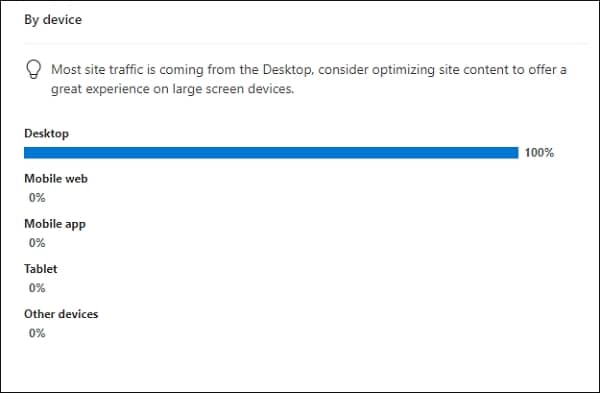Click the right end of Desktop bar
This screenshot has height=393, width=600.
[x=515, y=153]
